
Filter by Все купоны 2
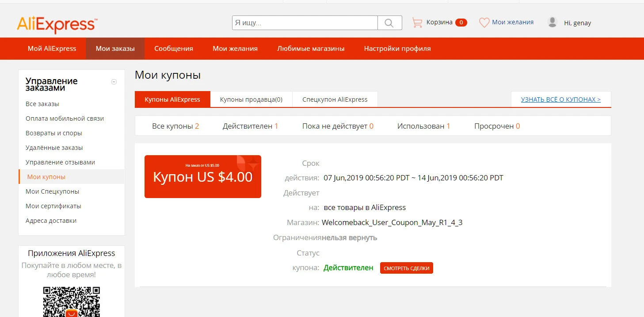[175, 126]
